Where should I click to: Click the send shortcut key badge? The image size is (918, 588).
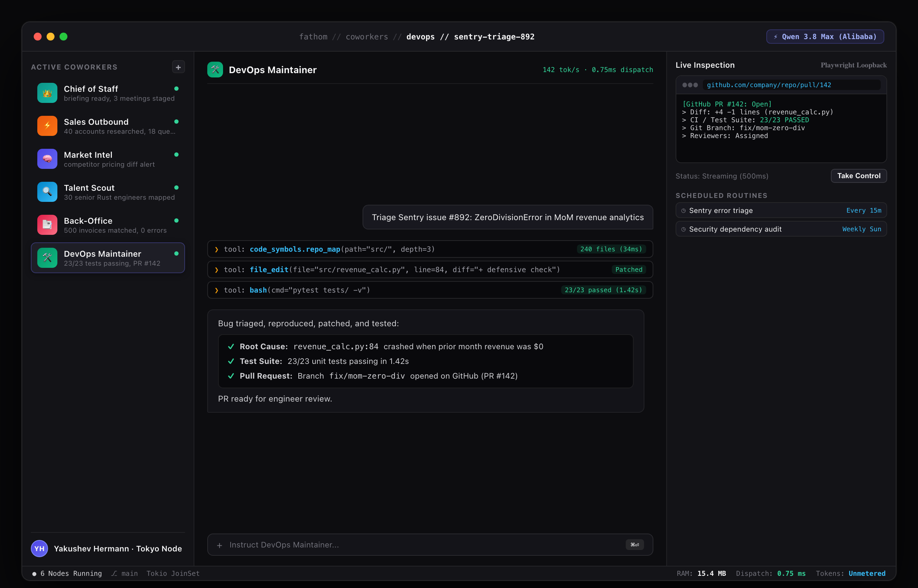click(635, 545)
